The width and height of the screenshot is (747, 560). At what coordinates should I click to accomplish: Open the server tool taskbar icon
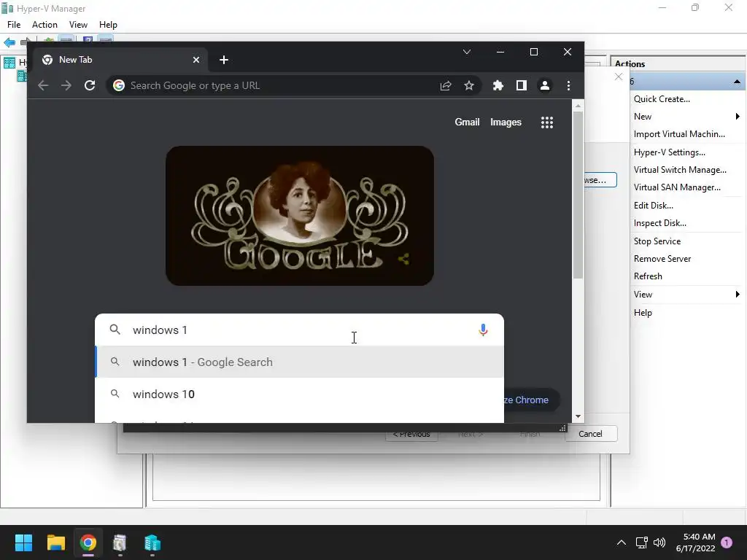[x=120, y=542]
